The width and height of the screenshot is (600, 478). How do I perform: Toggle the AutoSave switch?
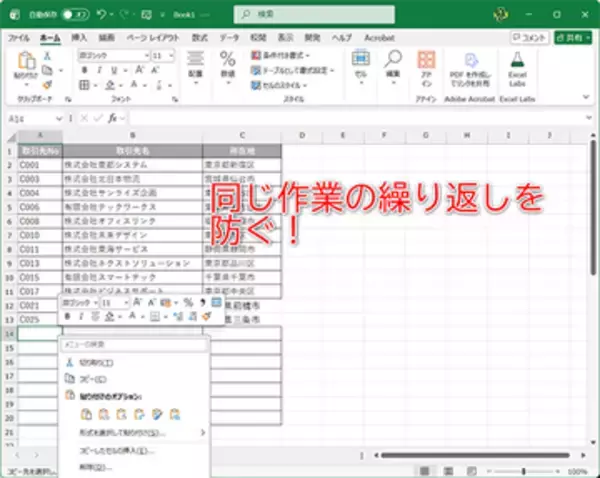[x=76, y=15]
